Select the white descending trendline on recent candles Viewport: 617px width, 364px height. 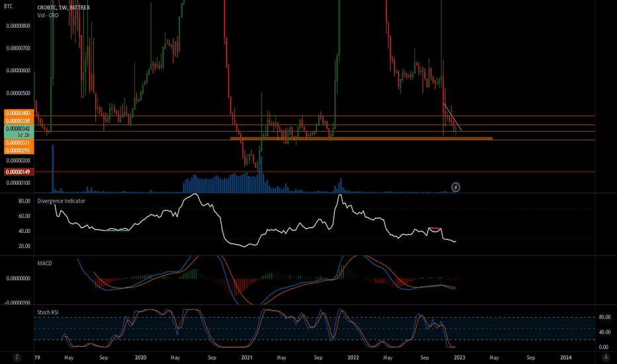point(453,117)
